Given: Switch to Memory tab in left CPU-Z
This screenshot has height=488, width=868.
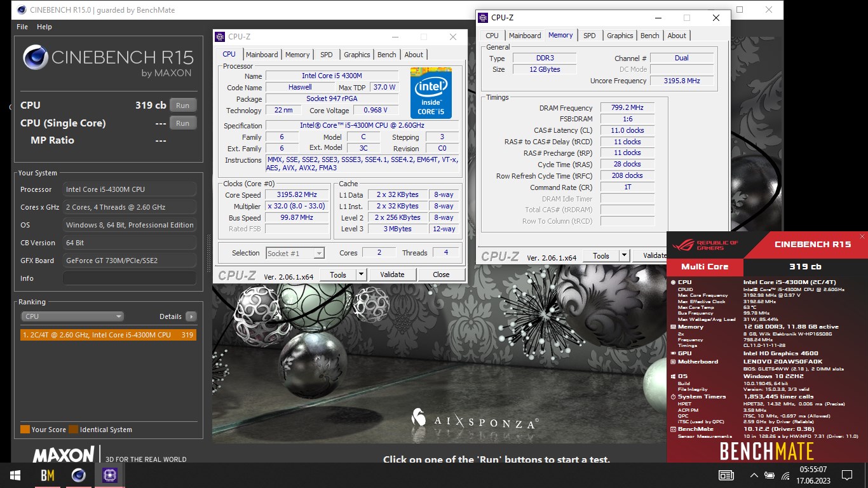Looking at the screenshot, I should click(x=297, y=55).
